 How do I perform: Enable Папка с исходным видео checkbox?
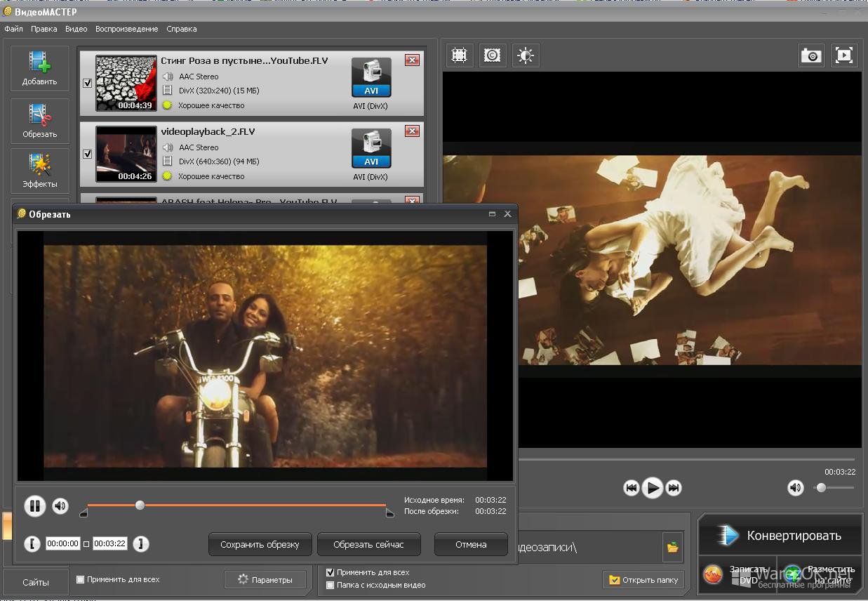pos(330,585)
